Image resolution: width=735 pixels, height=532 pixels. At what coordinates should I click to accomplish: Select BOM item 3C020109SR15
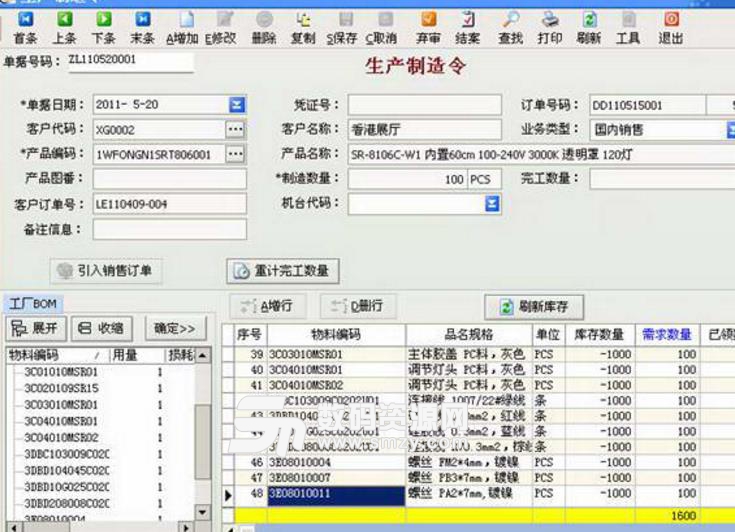point(61,389)
